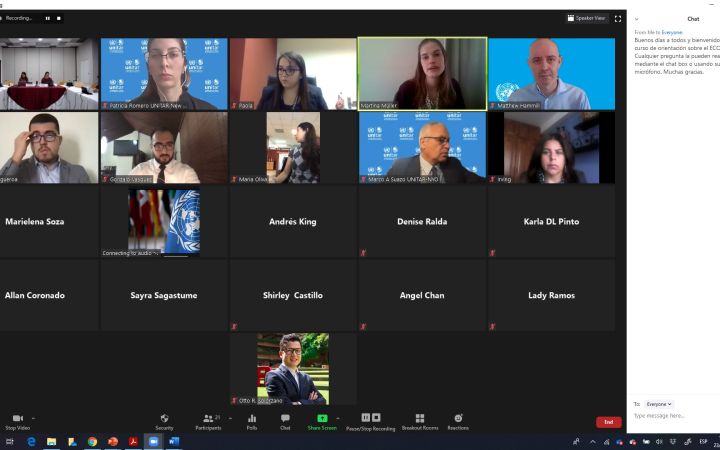
Task: Switch layout using Speaker View
Action: (587, 18)
